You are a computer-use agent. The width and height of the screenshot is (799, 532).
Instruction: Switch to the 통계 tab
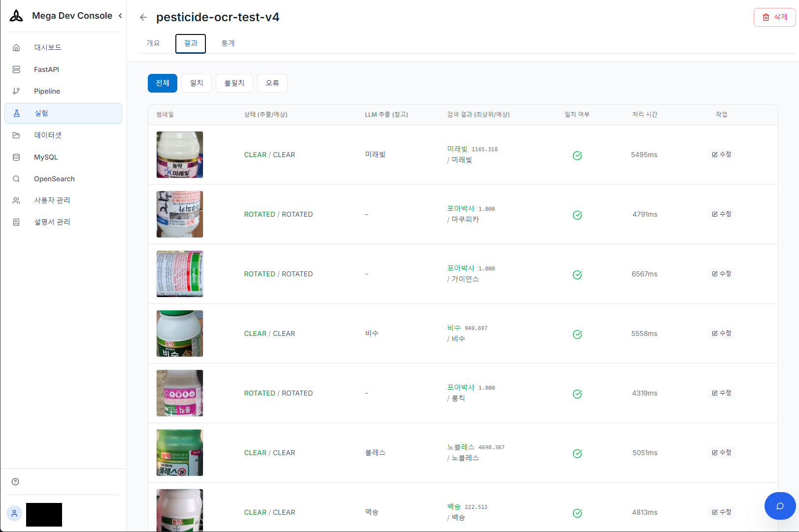[228, 43]
